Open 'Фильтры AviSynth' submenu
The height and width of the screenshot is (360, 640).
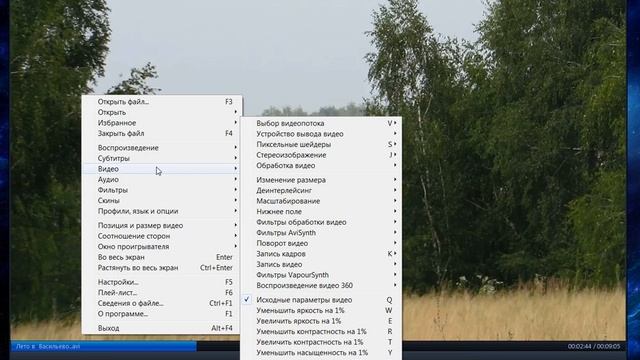pyautogui.click(x=321, y=233)
